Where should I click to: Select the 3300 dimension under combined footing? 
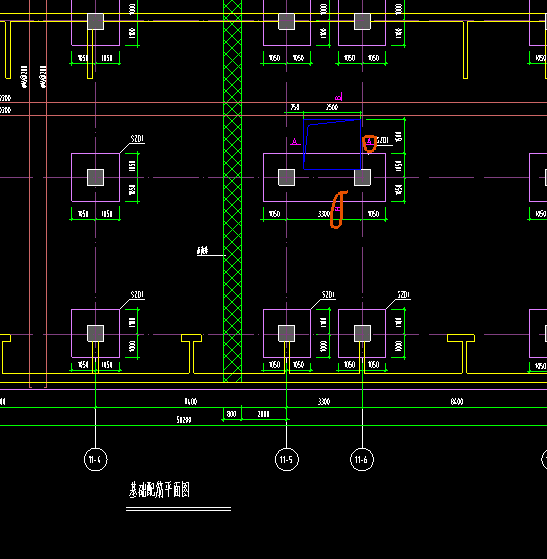(x=323, y=214)
